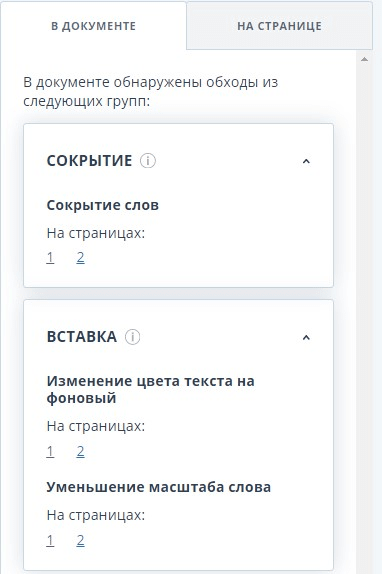Click the СОКРЫТИЕ group heading

pos(89,161)
